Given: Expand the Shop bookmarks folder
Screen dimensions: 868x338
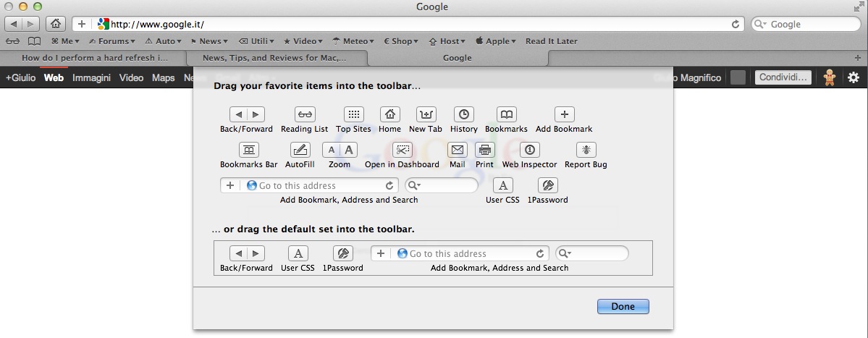Looking at the screenshot, I should tap(401, 41).
